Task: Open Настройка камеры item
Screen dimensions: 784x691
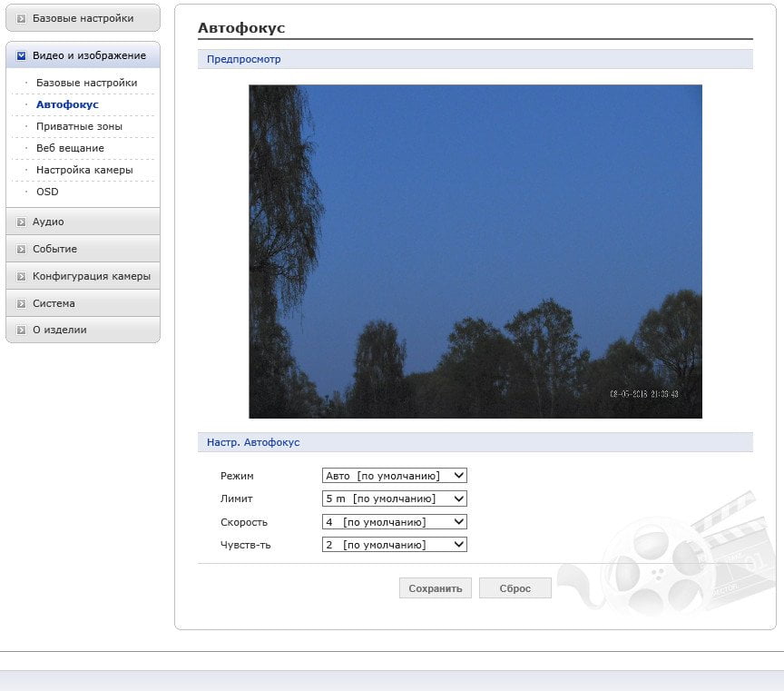Action: [84, 170]
